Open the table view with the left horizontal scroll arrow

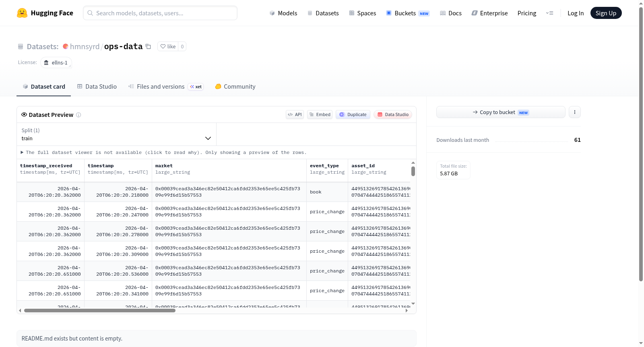[x=20, y=311]
